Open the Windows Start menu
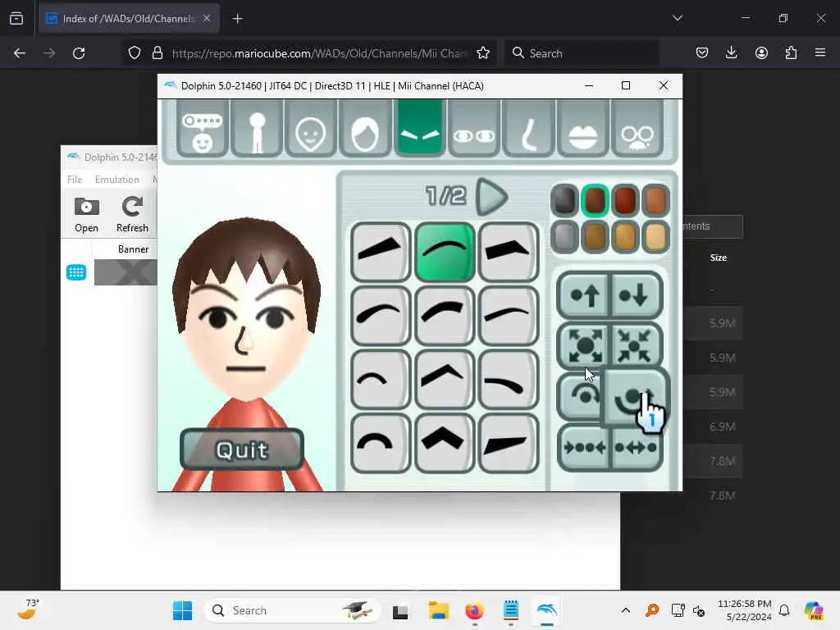Screen dimensions: 840x630 click(x=183, y=610)
